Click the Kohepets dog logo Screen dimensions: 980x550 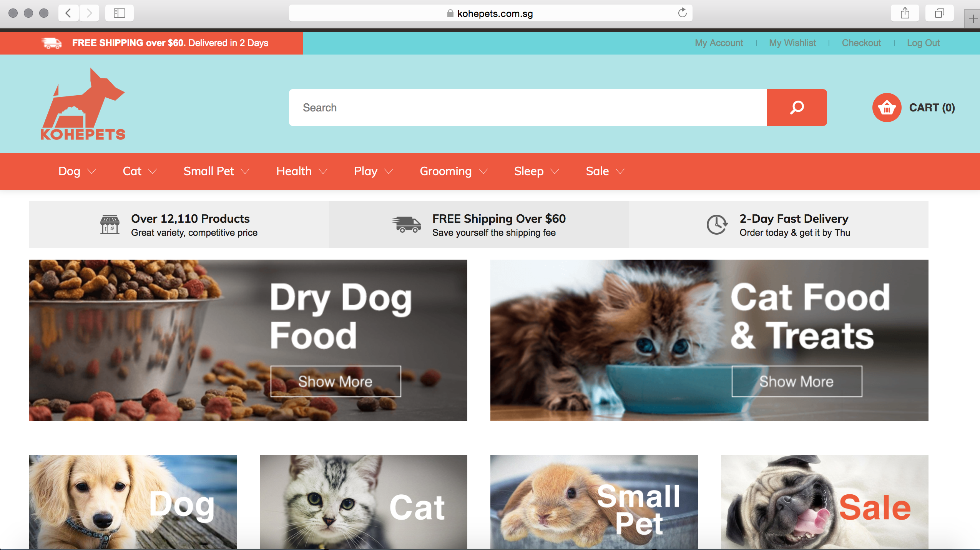(83, 104)
